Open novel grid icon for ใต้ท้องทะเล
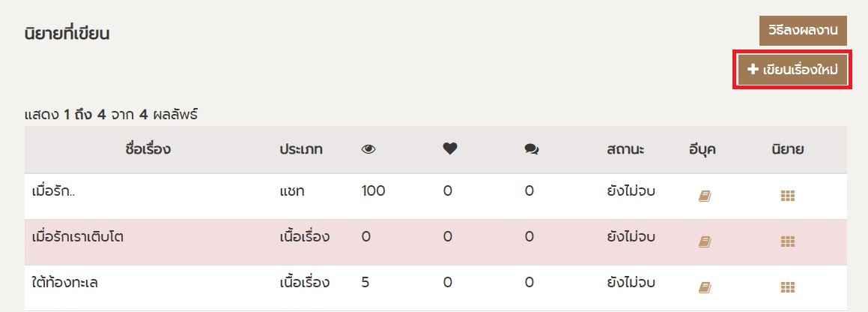 click(787, 287)
